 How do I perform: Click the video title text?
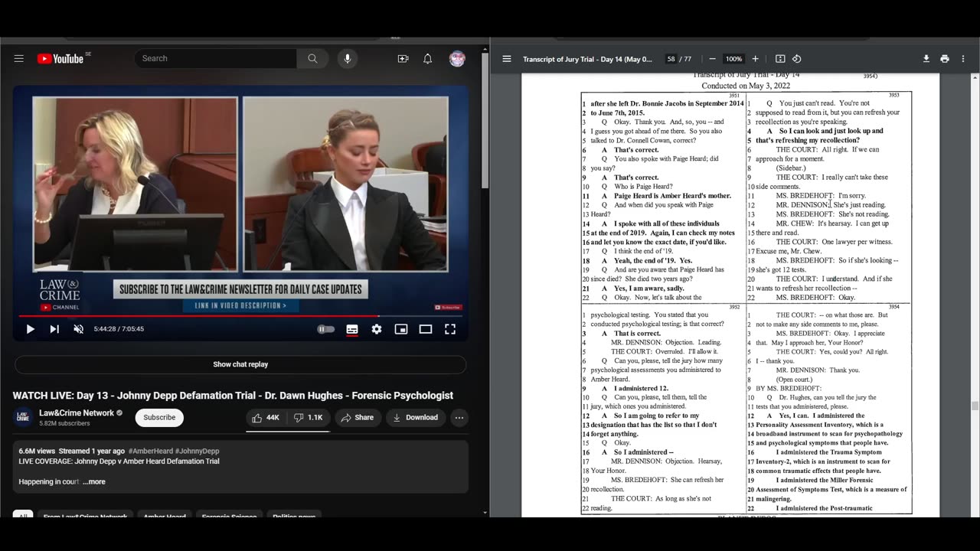(x=233, y=396)
